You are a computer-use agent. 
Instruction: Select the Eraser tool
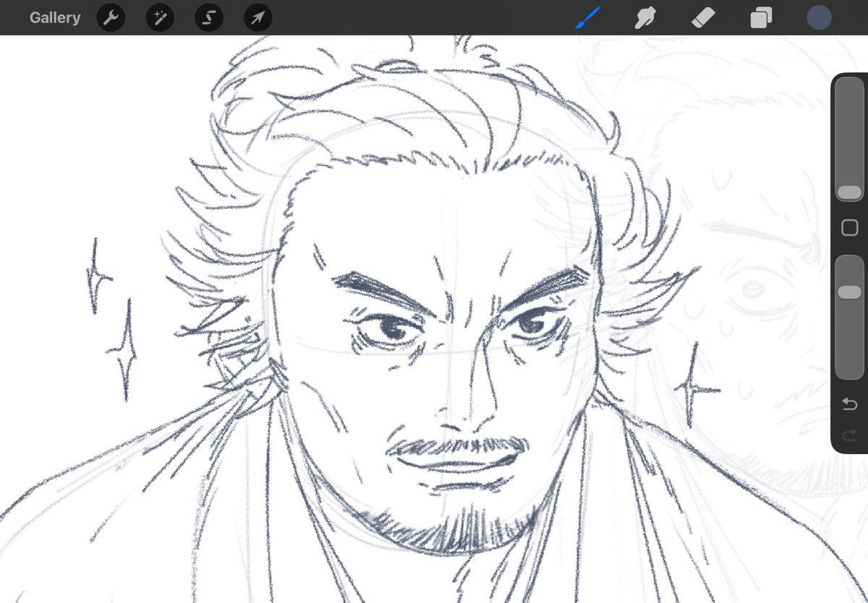pyautogui.click(x=702, y=17)
